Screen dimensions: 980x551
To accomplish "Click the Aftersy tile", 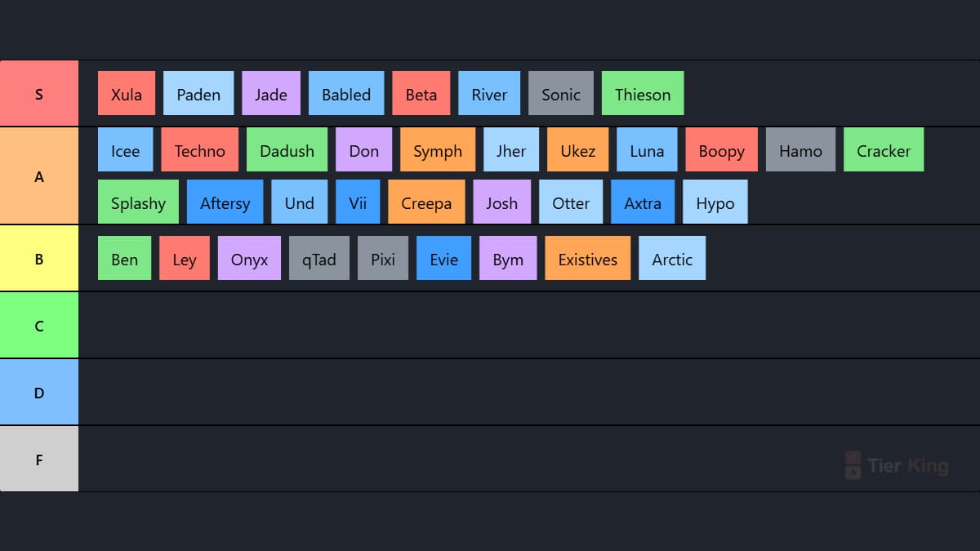I will 225,202.
